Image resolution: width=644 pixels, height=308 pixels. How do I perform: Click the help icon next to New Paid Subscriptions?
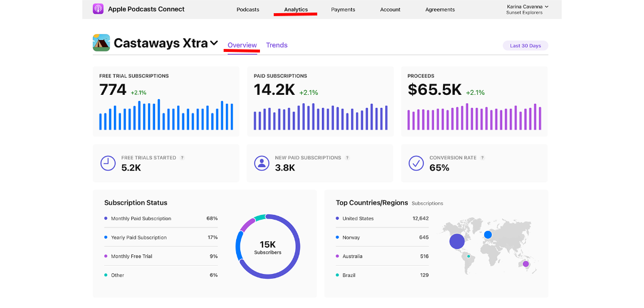tap(347, 158)
